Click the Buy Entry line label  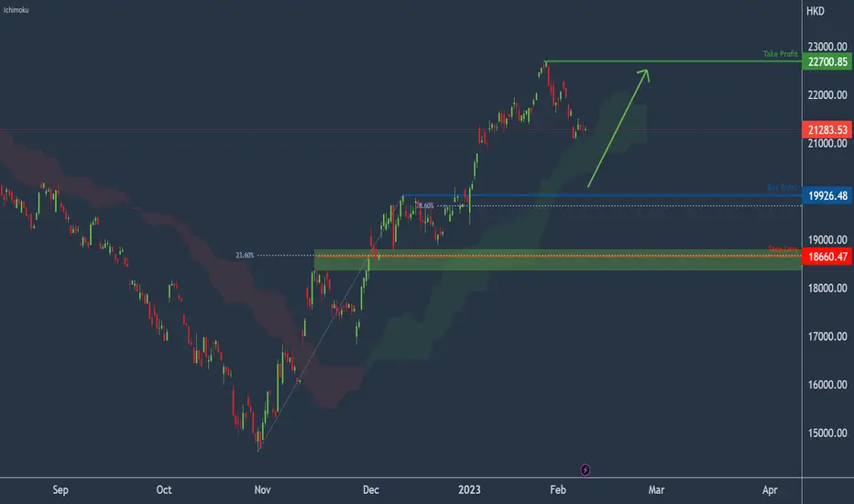(783, 188)
